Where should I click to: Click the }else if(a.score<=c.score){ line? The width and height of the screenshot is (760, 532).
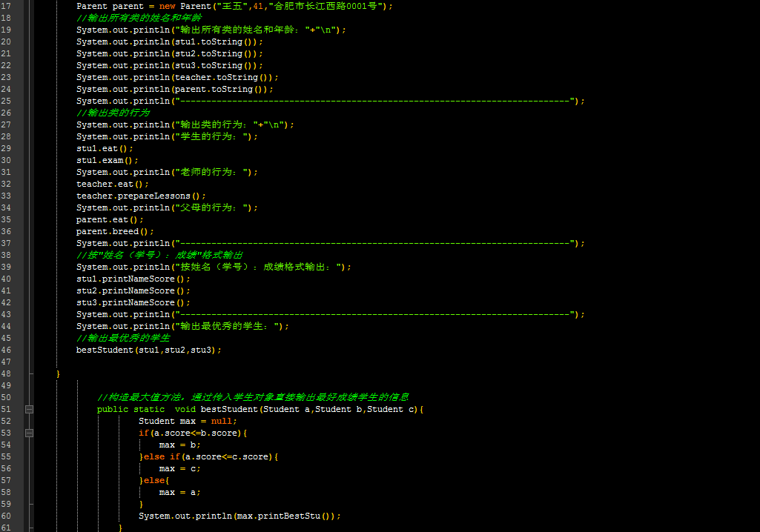(208, 457)
